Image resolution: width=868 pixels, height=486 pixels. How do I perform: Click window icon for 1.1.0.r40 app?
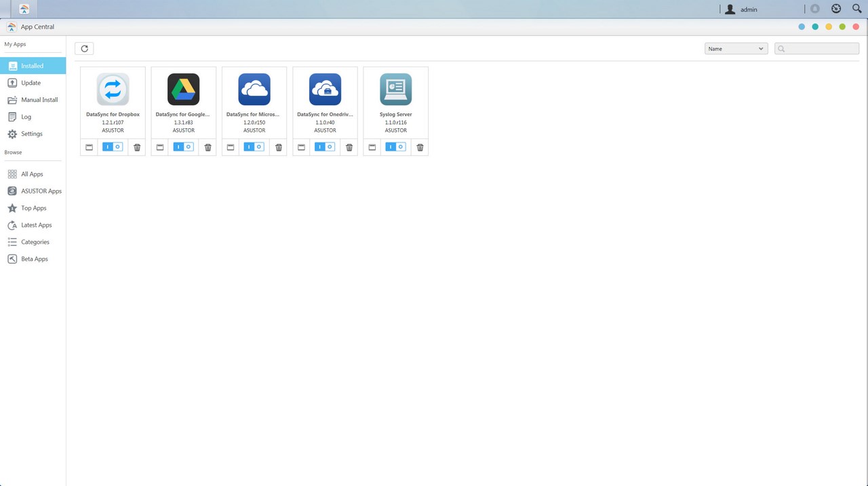301,147
